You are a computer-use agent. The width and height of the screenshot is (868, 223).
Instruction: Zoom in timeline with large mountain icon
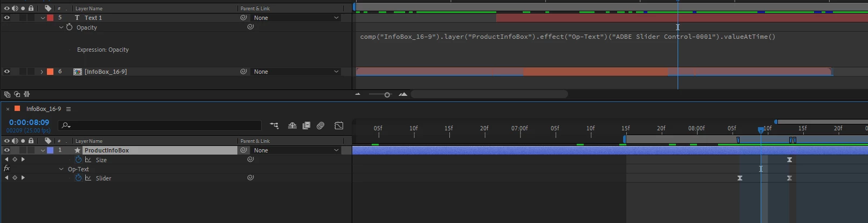tap(403, 94)
